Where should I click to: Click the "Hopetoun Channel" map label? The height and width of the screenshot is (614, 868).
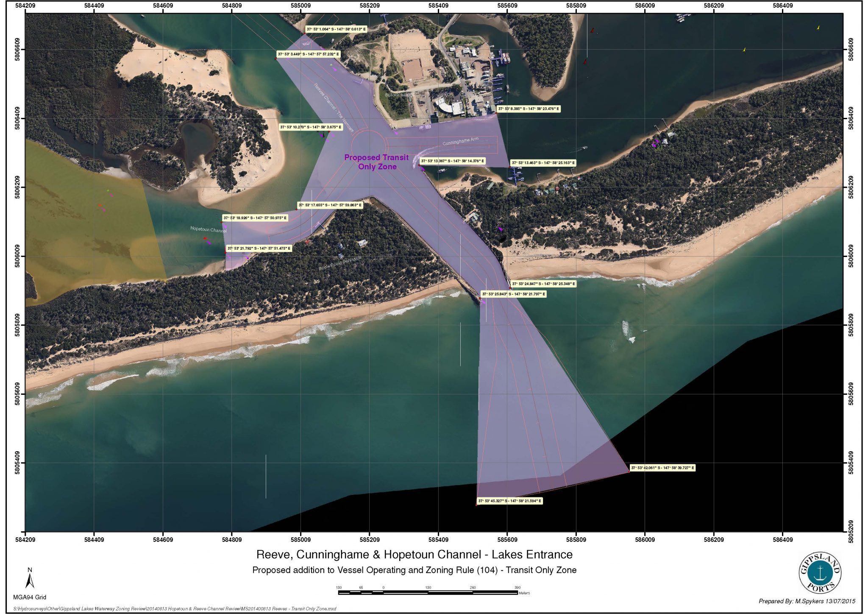coord(209,229)
